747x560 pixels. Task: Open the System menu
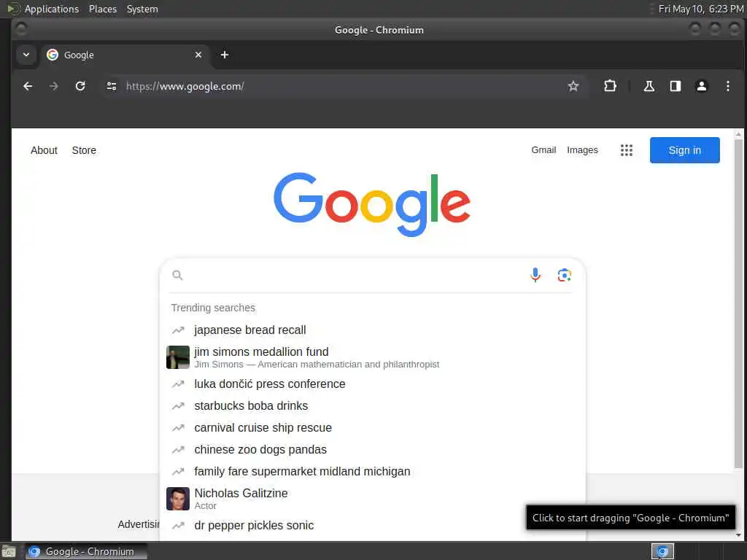point(142,9)
